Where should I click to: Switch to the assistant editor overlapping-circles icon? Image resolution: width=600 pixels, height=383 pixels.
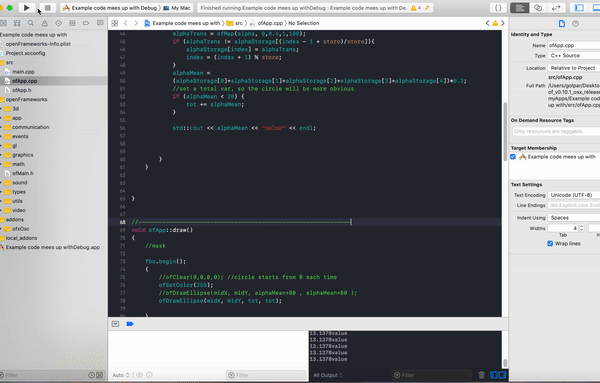point(538,8)
